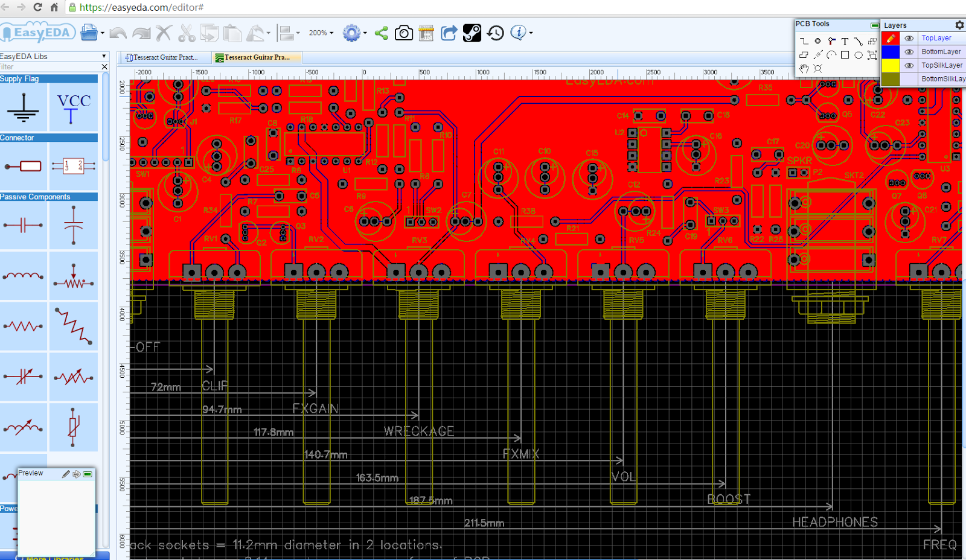Expand the EasyEDA Libs dropdown
Image resolution: width=966 pixels, height=560 pixels.
(x=105, y=56)
